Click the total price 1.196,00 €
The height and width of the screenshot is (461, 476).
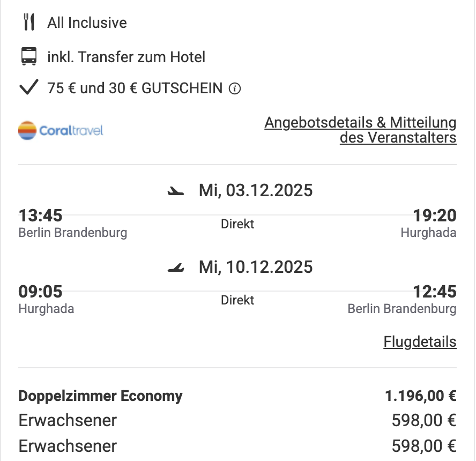point(420,396)
